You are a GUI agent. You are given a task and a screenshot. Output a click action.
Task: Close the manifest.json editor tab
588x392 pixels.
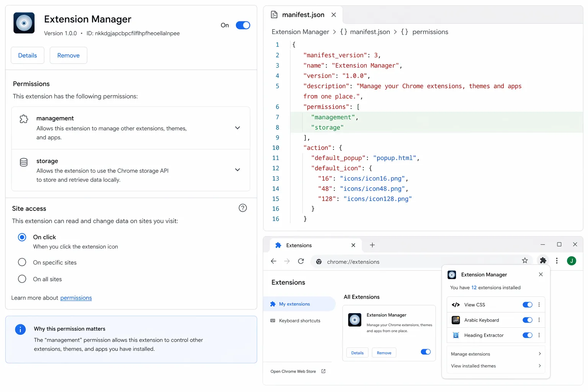[334, 15]
